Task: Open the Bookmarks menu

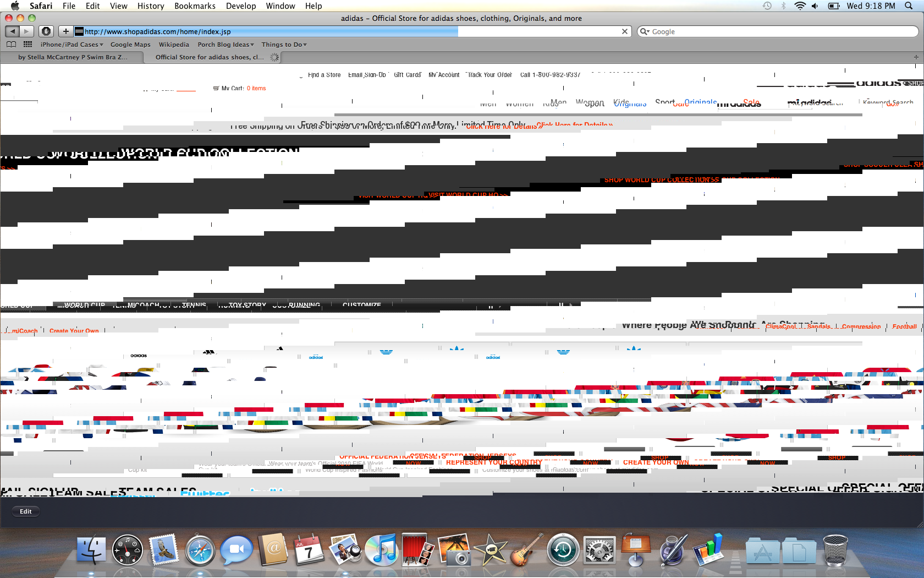Action: click(x=195, y=6)
